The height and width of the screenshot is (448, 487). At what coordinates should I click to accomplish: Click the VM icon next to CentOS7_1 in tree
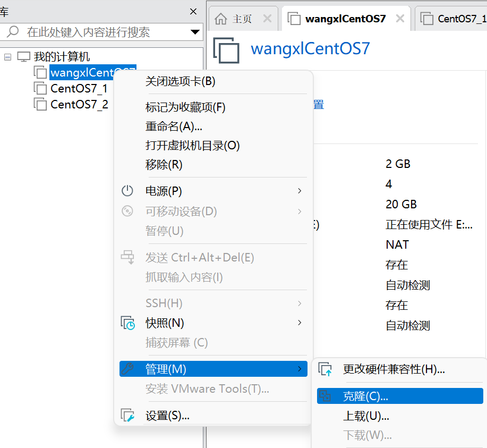click(40, 88)
